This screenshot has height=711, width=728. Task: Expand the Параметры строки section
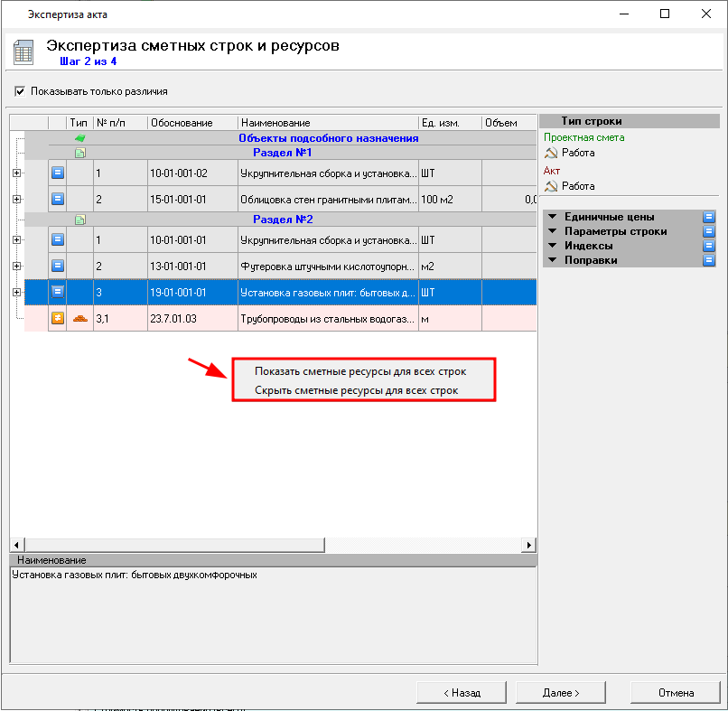pyautogui.click(x=552, y=231)
